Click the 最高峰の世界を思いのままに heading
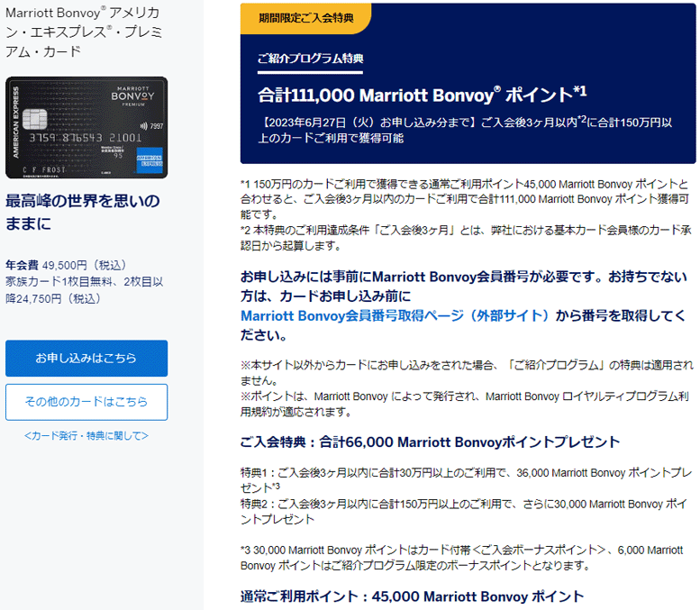The image size is (700, 610). coord(83,212)
